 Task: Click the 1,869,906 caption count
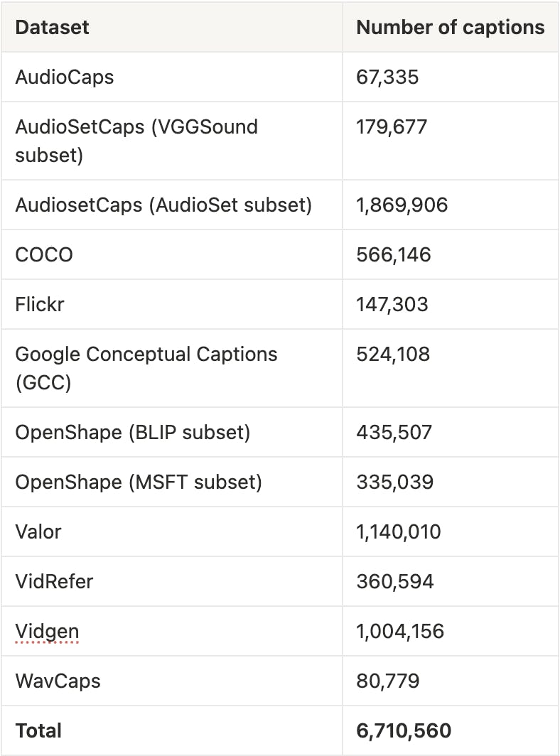coord(402,205)
